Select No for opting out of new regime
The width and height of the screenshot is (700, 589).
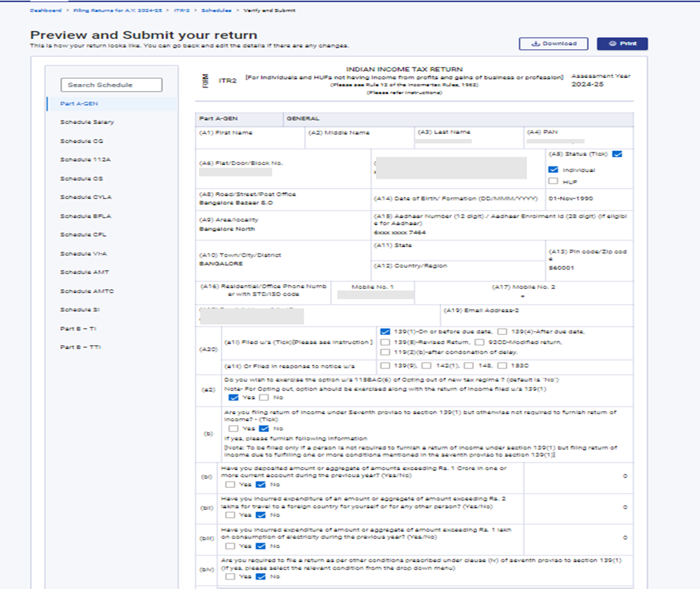tap(263, 398)
